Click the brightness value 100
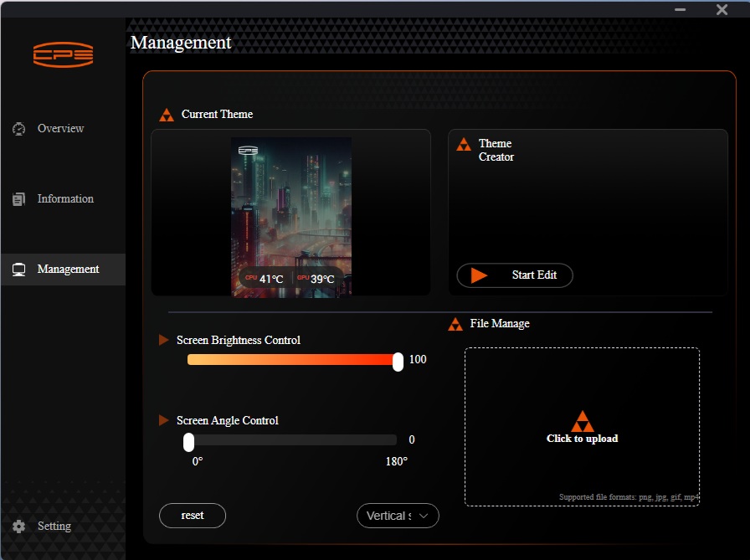The width and height of the screenshot is (750, 560). pos(418,360)
